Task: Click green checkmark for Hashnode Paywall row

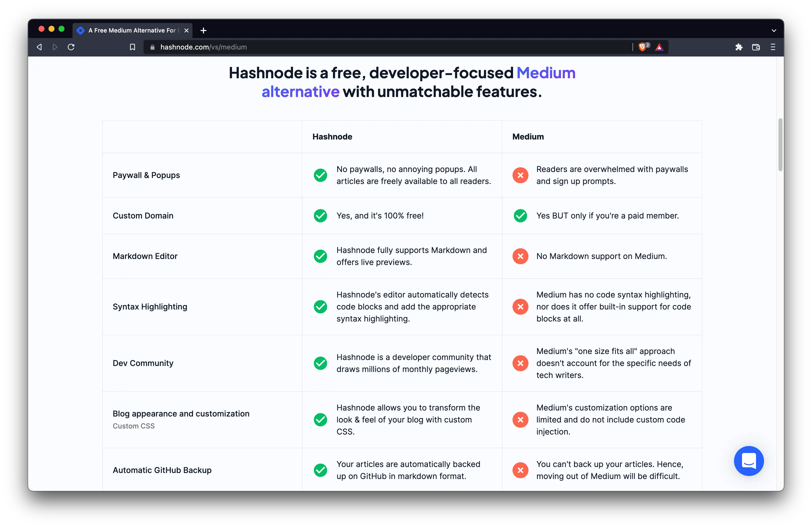Action: coord(320,175)
